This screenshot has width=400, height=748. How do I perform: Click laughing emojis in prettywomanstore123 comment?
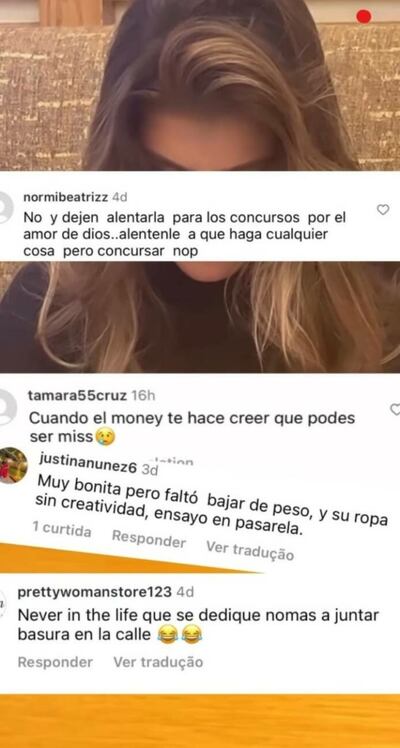[179, 635]
